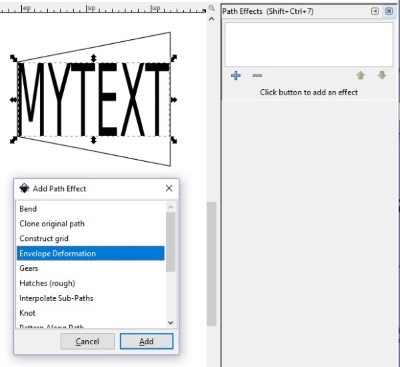
Task: Move effect down with green down arrow
Action: [x=382, y=75]
